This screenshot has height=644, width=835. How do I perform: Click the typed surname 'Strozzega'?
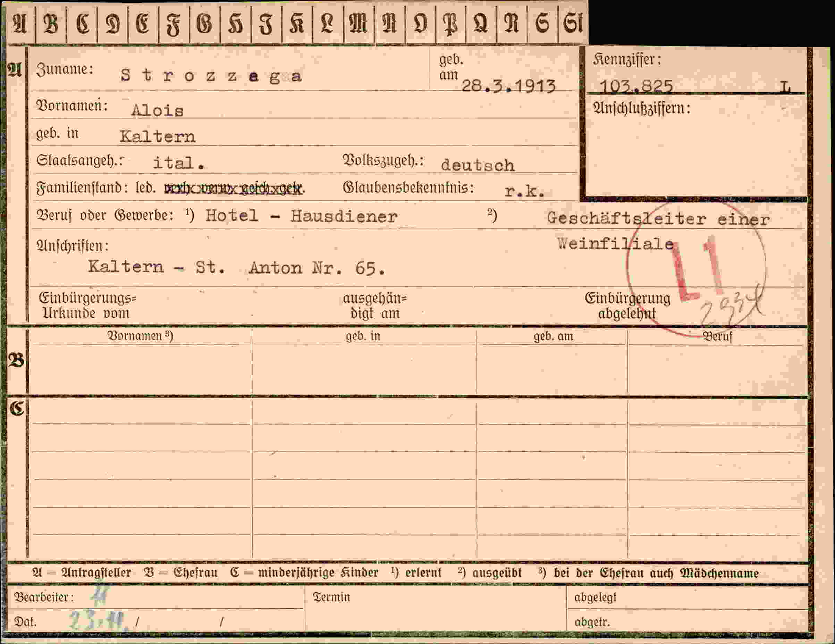point(211,76)
